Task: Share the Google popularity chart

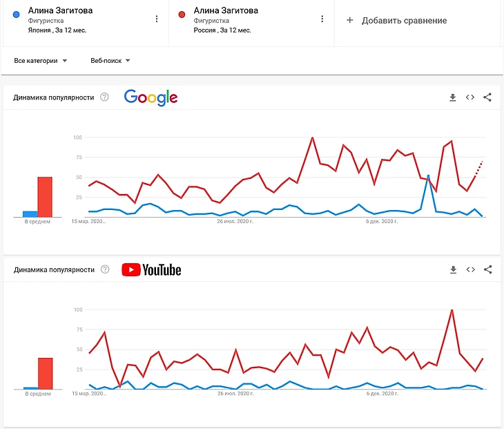Action: pyautogui.click(x=487, y=97)
